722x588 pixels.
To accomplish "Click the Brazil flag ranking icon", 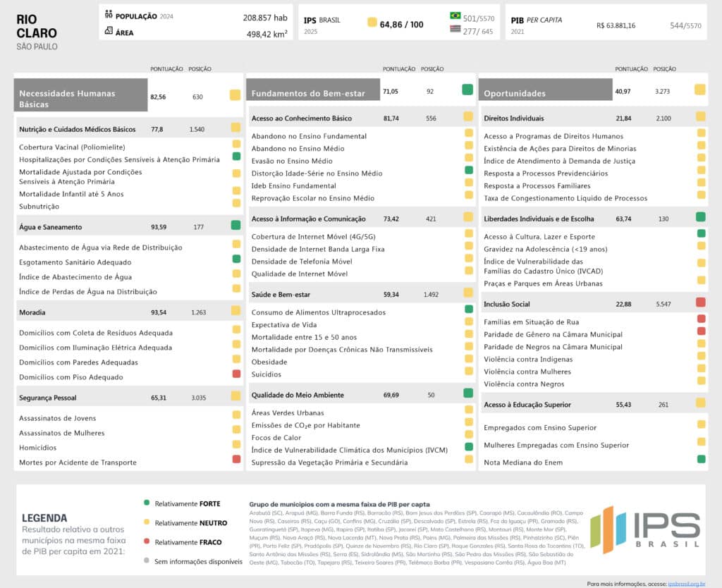I will tap(455, 16).
